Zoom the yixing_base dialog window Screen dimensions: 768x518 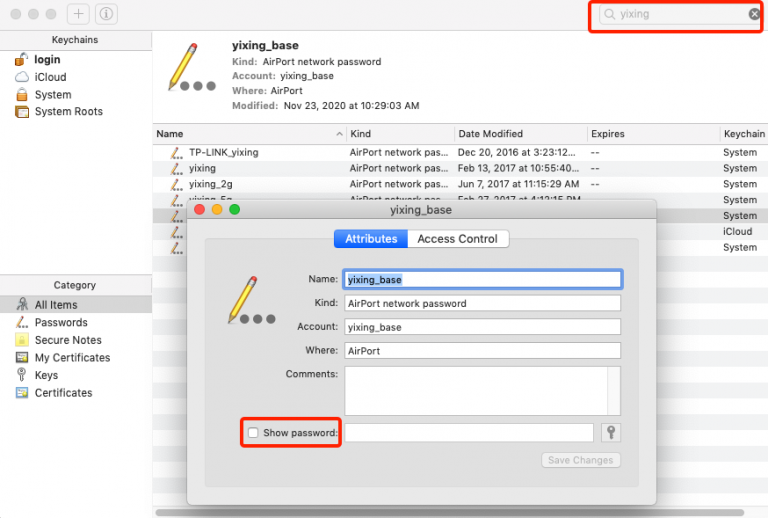pyautogui.click(x=235, y=210)
